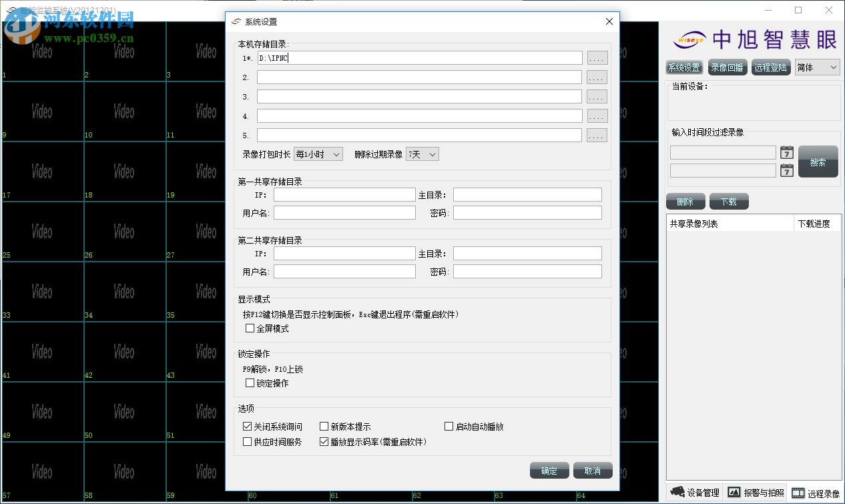Open the calendar picker for the end time
This screenshot has width=845, height=504.
click(x=786, y=170)
